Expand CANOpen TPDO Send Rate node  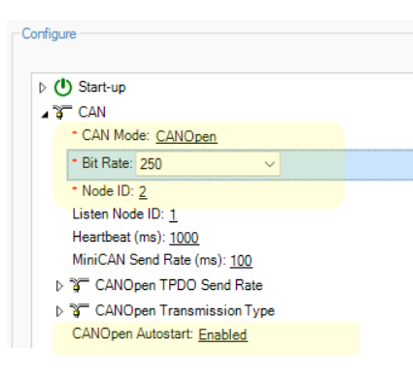59,286
